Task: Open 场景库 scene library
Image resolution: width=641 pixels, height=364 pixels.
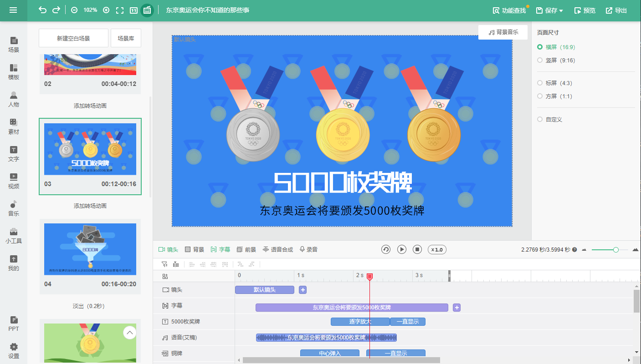Action: coord(126,38)
